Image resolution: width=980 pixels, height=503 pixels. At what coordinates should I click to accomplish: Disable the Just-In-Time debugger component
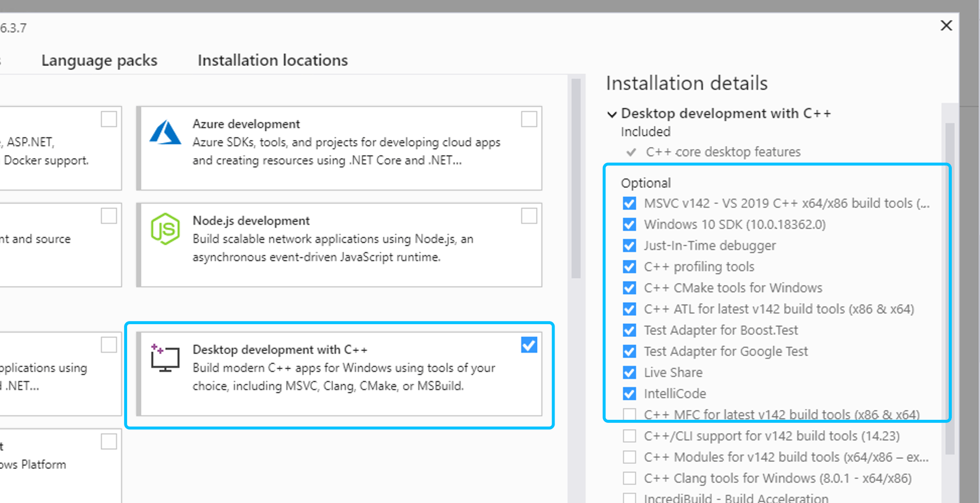[629, 245]
